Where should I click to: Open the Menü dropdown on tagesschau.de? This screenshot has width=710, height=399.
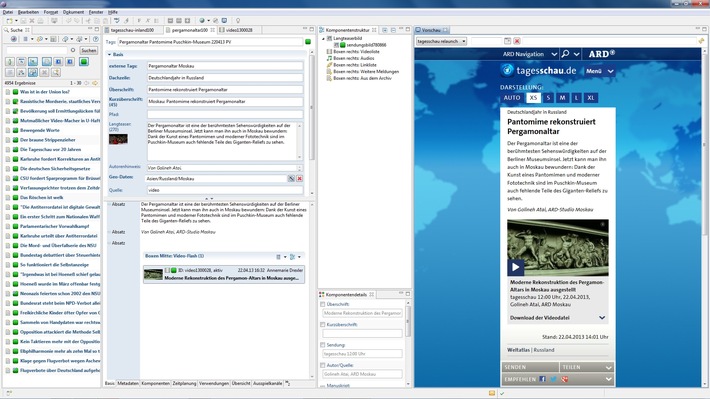tap(600, 71)
